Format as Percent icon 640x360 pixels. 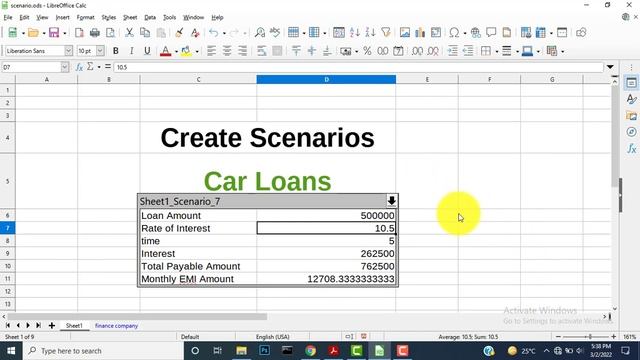pyautogui.click(x=367, y=51)
